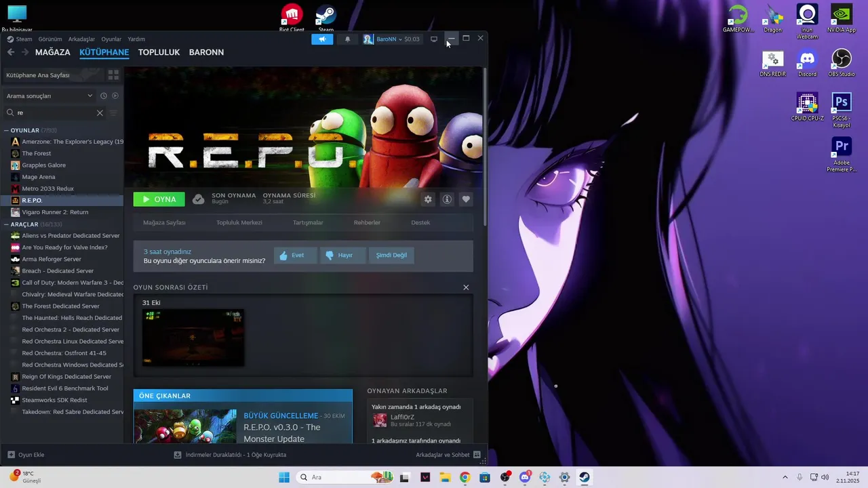Screen dimensions: 868x488
Task: Close the post-game summary panel
Action: click(x=466, y=287)
